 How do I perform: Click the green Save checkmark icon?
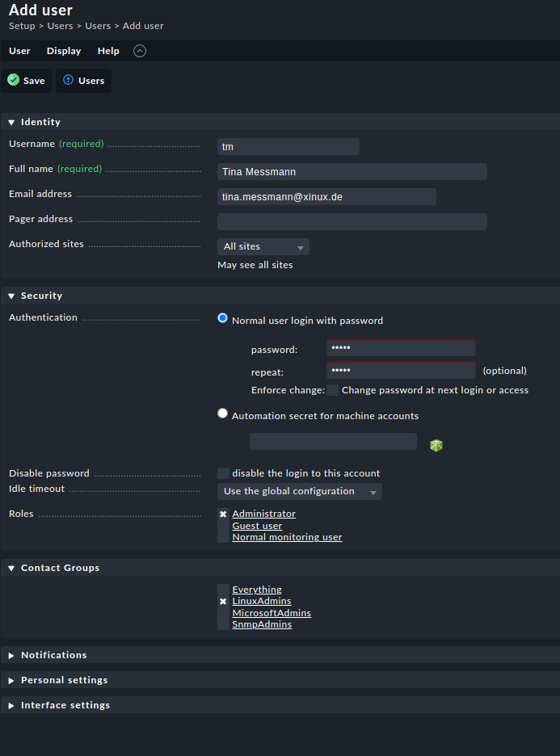click(14, 81)
